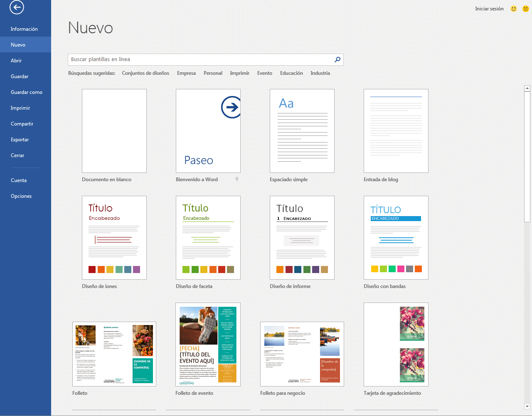The height and width of the screenshot is (416, 532).
Task: Click the Iniciar sesión link
Action: tap(489, 9)
